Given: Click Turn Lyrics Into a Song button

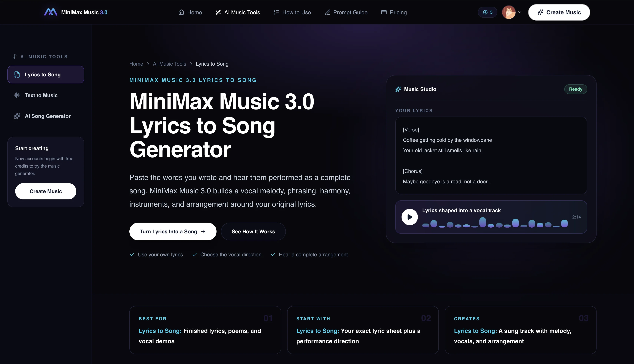Looking at the screenshot, I should point(173,231).
